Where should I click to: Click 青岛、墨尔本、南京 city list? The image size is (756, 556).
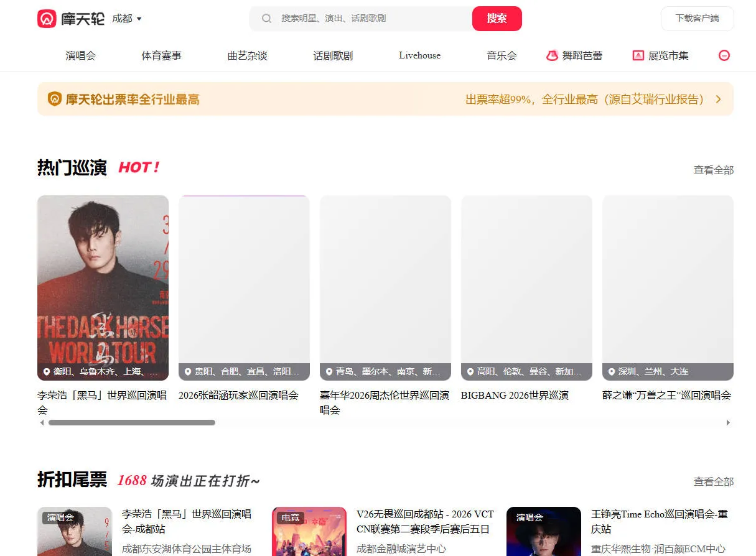coord(388,371)
